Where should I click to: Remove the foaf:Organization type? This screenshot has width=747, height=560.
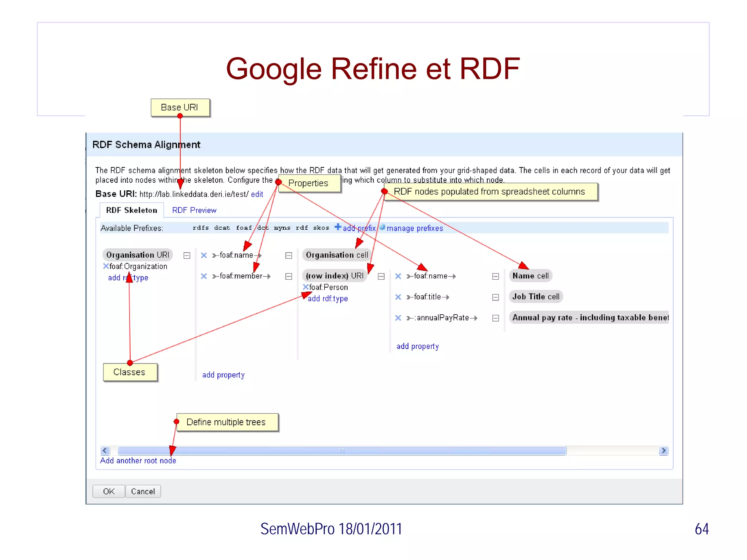[x=106, y=266]
